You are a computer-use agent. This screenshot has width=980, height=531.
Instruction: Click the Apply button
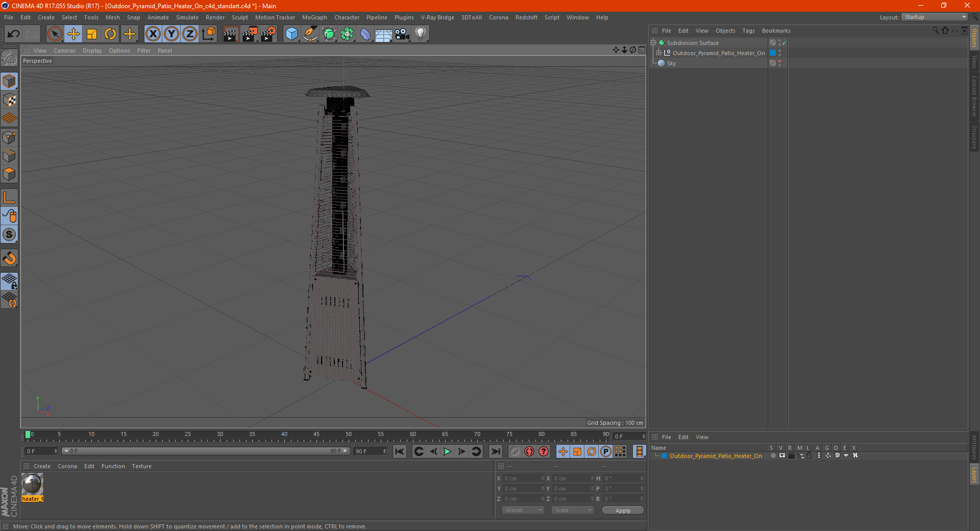623,511
